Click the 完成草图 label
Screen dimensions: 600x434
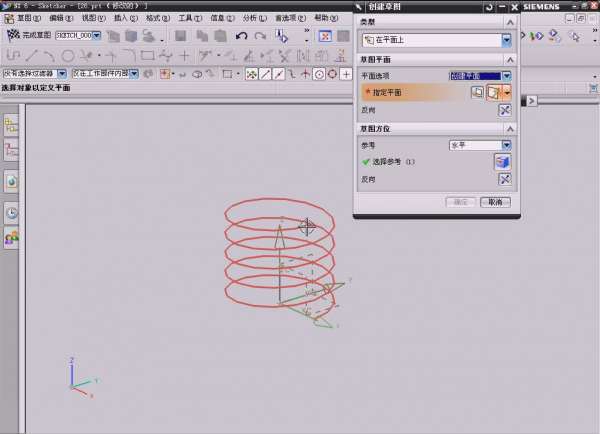click(x=36, y=35)
